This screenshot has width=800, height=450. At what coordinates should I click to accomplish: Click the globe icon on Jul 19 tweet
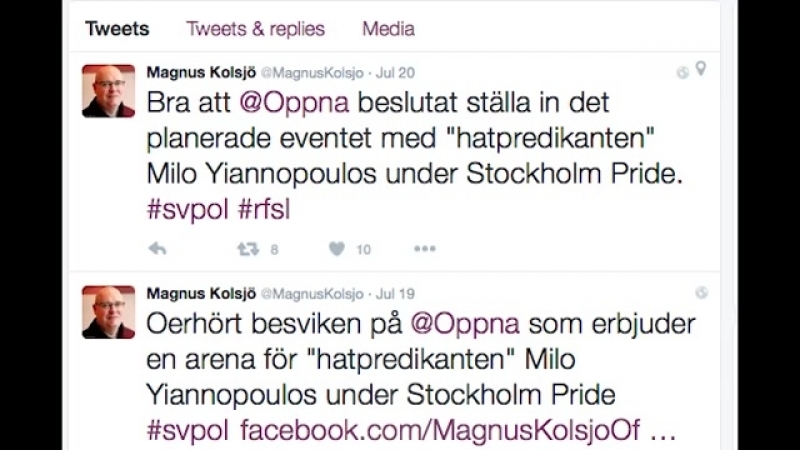coord(702,293)
